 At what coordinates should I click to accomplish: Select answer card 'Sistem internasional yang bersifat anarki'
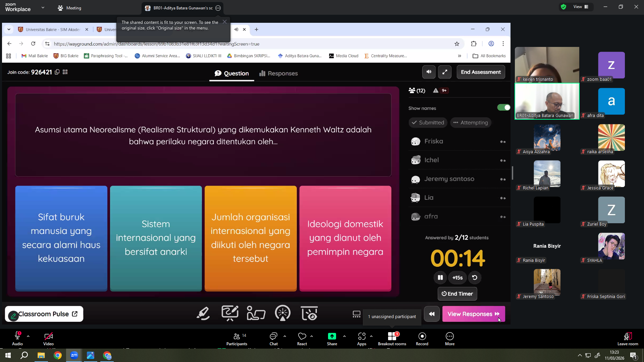click(156, 238)
